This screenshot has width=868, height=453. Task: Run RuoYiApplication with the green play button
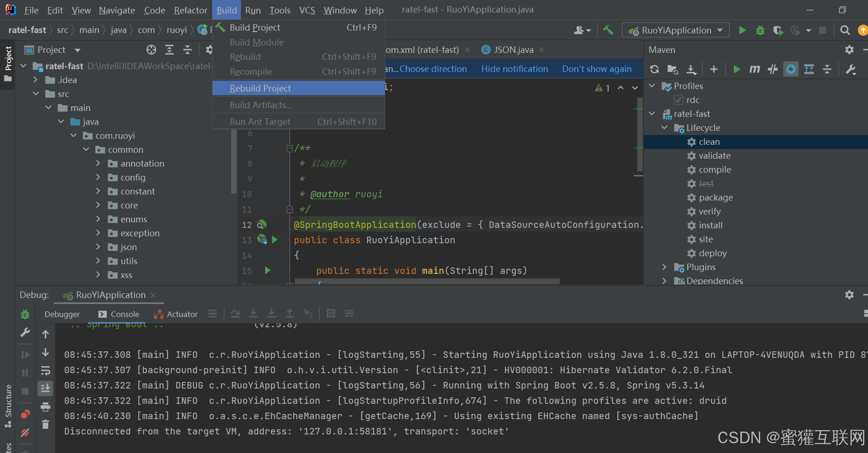click(742, 30)
